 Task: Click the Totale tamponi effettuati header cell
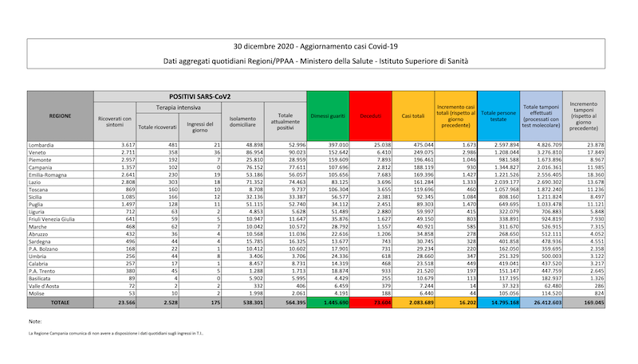pos(542,115)
